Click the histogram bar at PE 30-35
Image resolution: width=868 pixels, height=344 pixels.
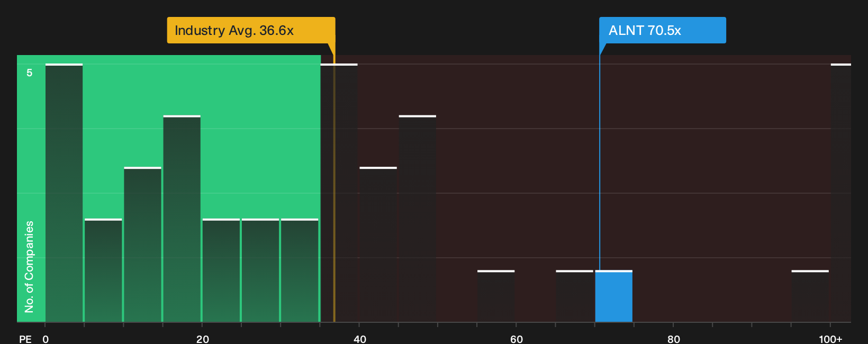coord(300,270)
